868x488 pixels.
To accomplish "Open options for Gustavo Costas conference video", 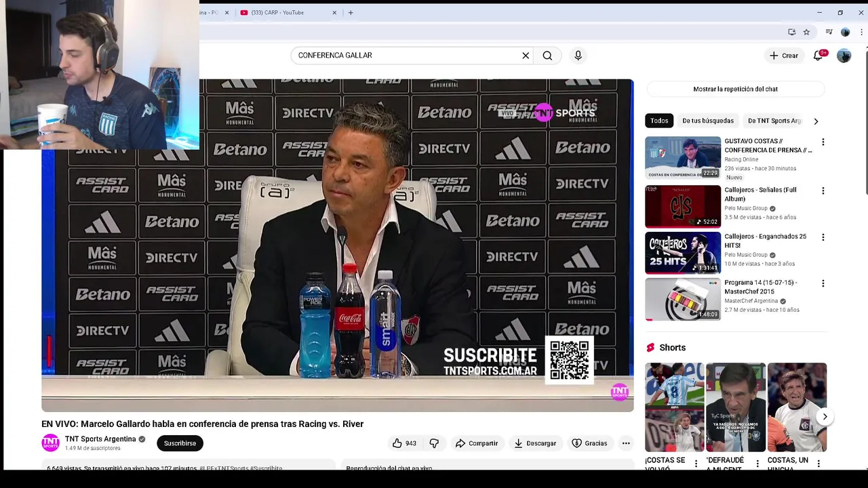I will pyautogui.click(x=823, y=142).
